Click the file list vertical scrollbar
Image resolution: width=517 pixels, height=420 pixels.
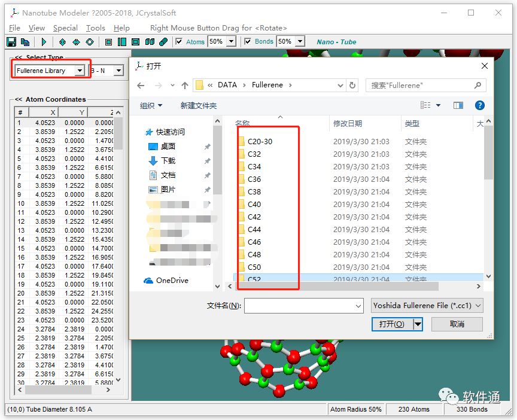click(x=489, y=152)
